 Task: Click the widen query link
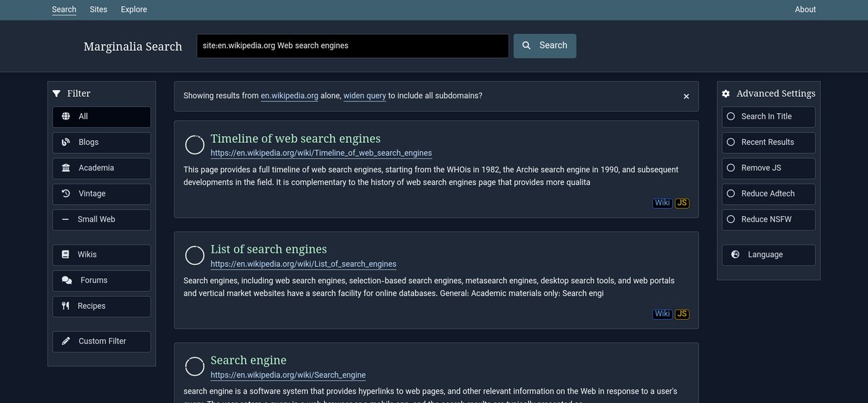(x=365, y=96)
